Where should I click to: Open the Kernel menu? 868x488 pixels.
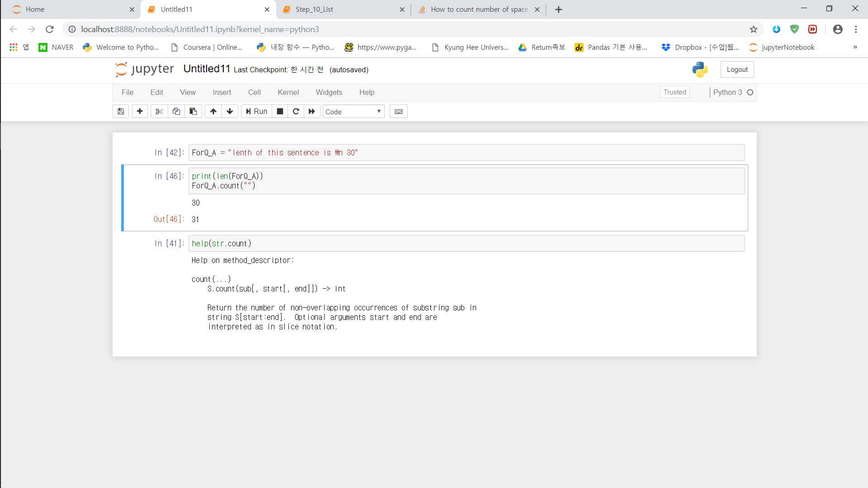click(x=288, y=92)
